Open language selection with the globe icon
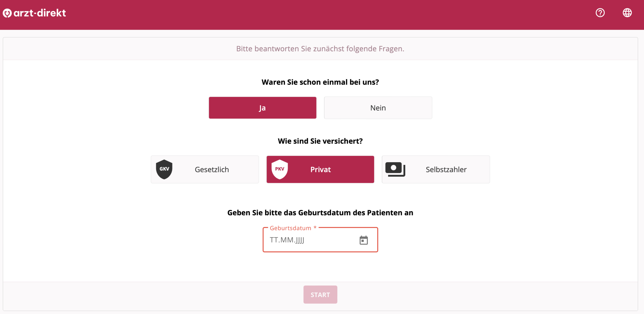The width and height of the screenshot is (644, 314). point(627,13)
